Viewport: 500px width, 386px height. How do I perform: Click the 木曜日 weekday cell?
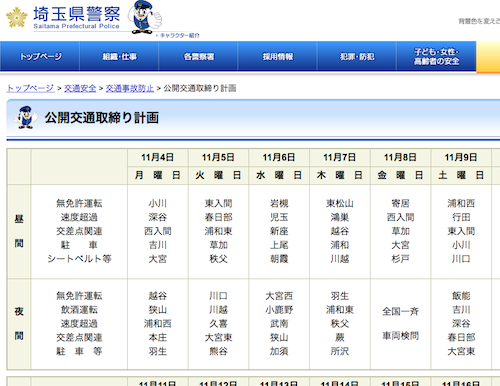[340, 175]
